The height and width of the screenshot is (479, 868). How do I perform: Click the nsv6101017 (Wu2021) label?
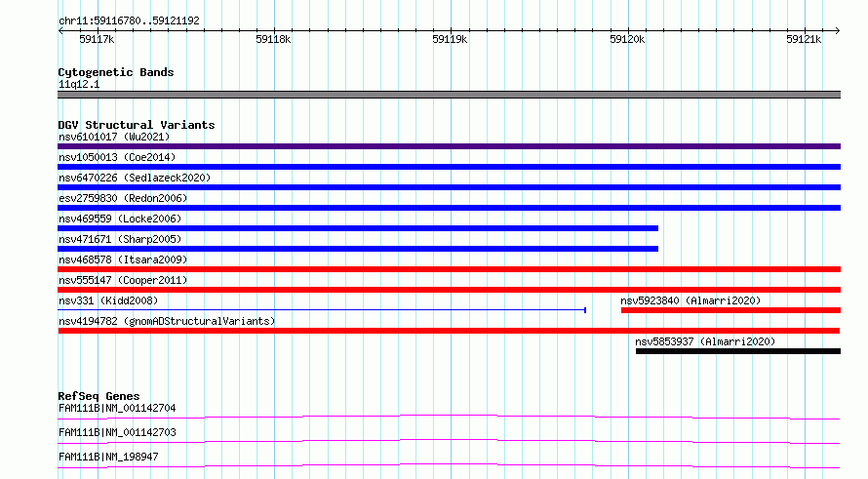(x=114, y=137)
